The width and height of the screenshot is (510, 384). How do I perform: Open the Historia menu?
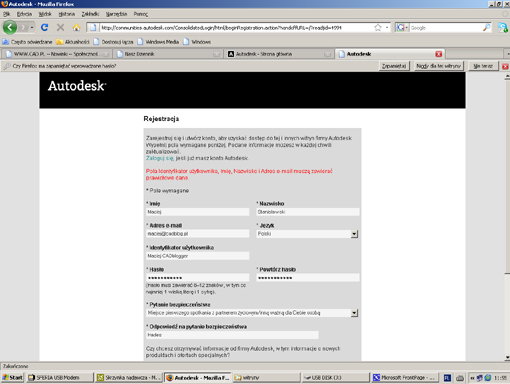pyautogui.click(x=67, y=14)
